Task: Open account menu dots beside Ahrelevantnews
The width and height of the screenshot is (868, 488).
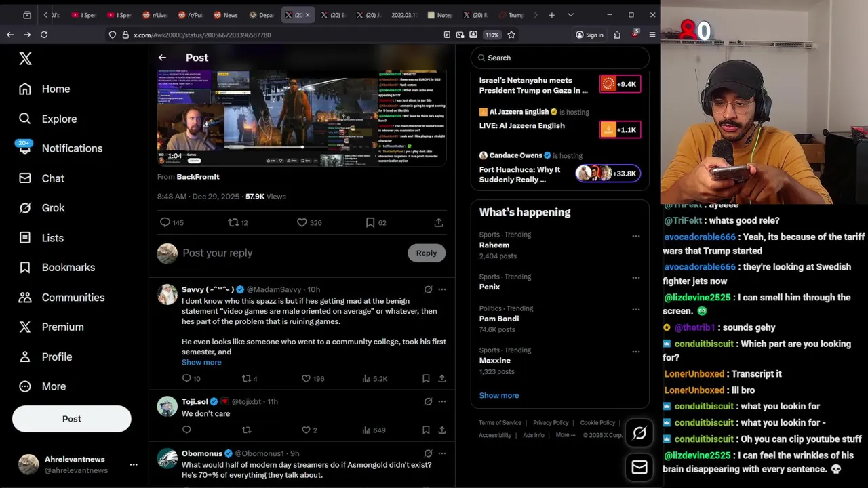Action: (134, 464)
